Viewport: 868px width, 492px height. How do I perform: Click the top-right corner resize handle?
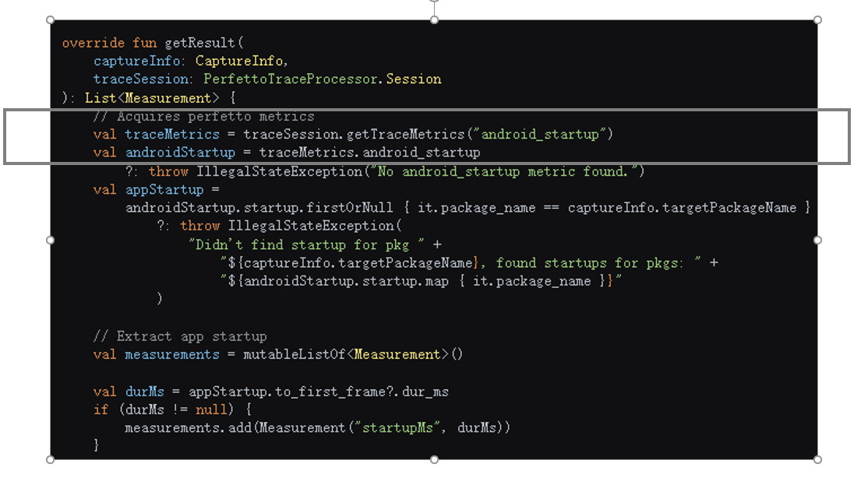(x=817, y=20)
